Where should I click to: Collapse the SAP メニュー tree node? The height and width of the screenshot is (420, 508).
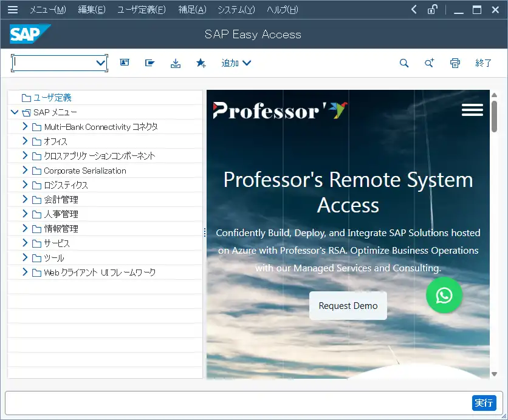coord(13,112)
